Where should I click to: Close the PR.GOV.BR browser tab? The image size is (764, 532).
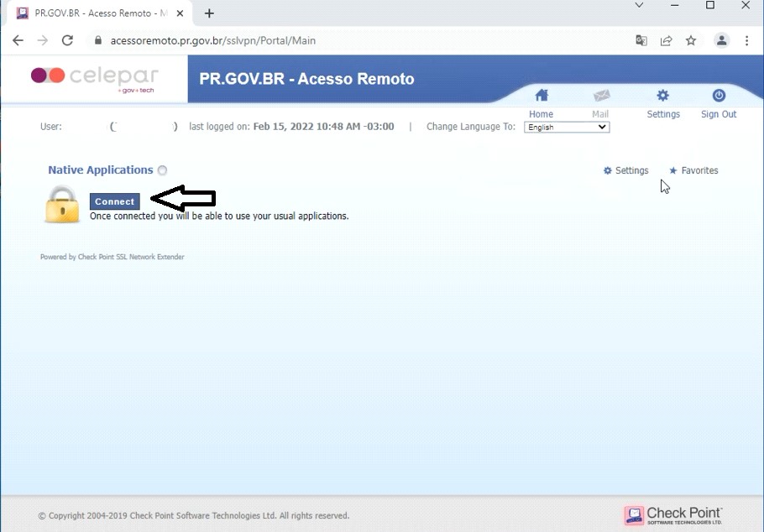click(180, 13)
